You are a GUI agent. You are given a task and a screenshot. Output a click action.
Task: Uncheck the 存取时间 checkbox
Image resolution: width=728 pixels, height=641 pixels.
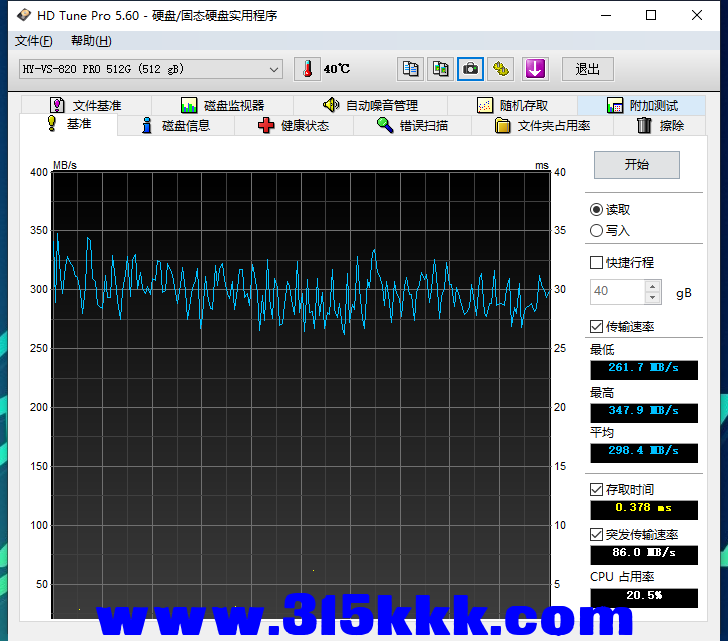click(597, 490)
